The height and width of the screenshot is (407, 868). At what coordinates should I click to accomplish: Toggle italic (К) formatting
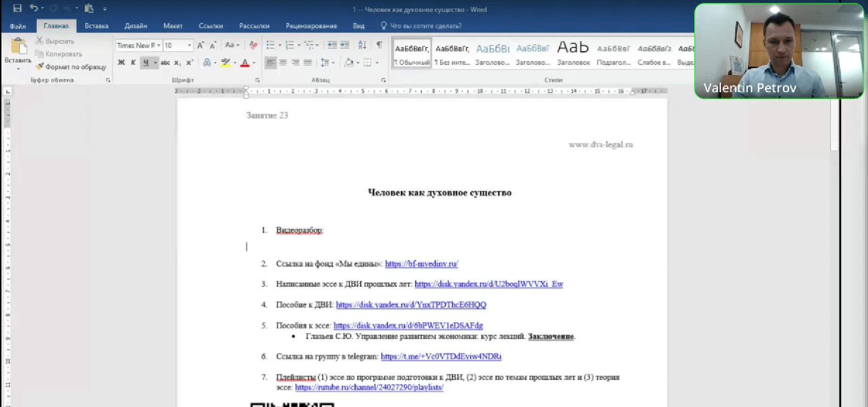(133, 63)
